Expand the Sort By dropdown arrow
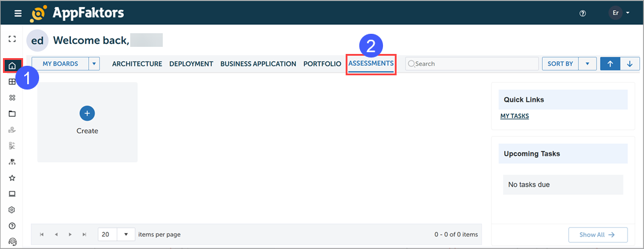This screenshot has width=644, height=249. click(587, 64)
